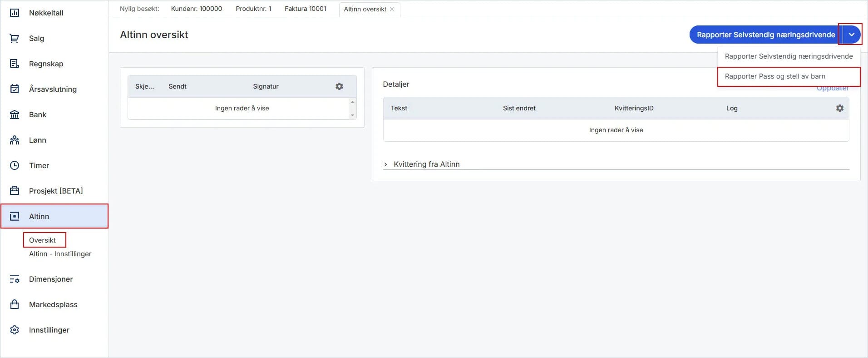Open Altinn - Innstillinger submenu item
868x358 pixels.
pos(60,254)
